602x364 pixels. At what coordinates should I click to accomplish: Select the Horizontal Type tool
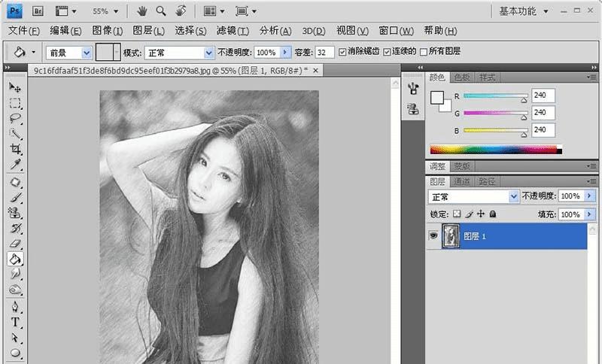tap(15, 322)
